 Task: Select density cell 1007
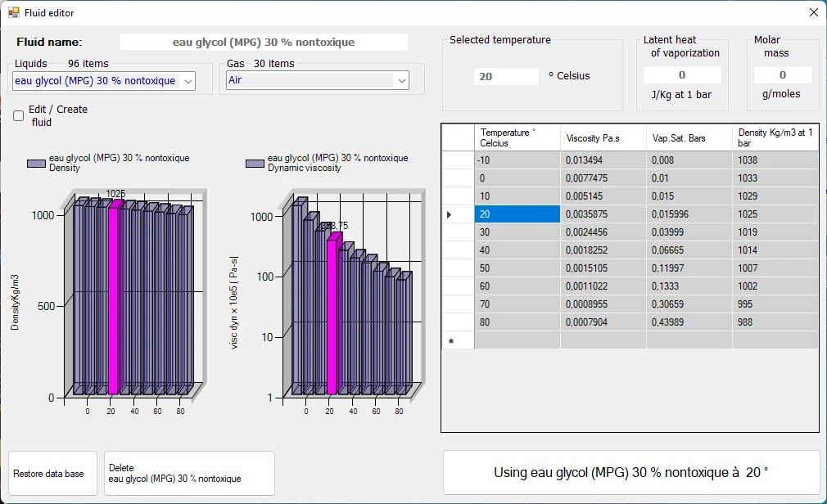click(x=775, y=268)
